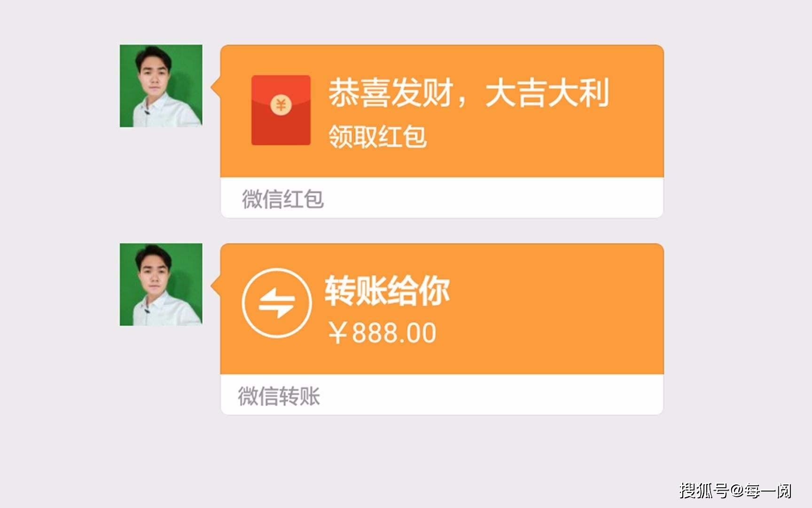Open sender avatar beside transfer message
This screenshot has width=812, height=508.
point(161,284)
